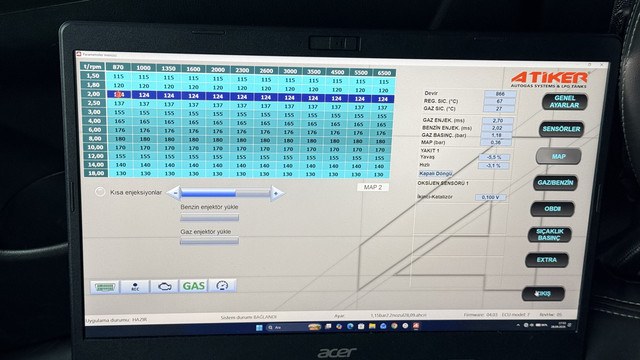Adjust the blue map correction slider
The height and width of the screenshot is (360, 640).
pyautogui.click(x=225, y=193)
